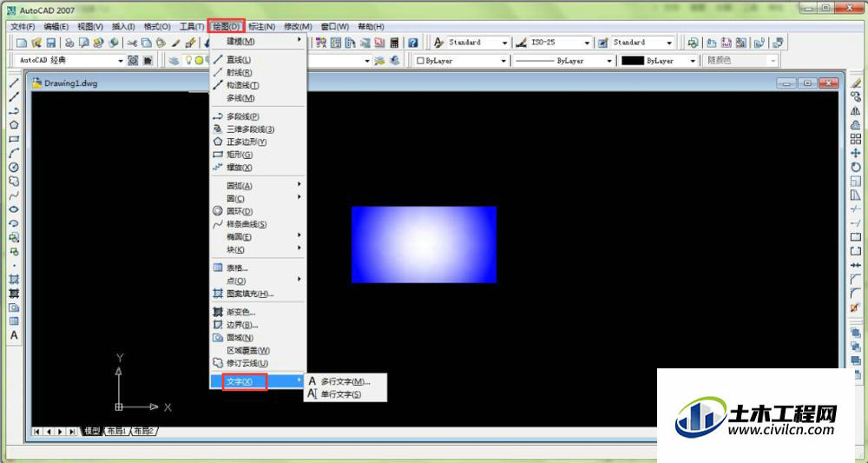This screenshot has width=868, height=463.
Task: Select the Rectangle tool in left toolbar
Action: click(x=14, y=139)
